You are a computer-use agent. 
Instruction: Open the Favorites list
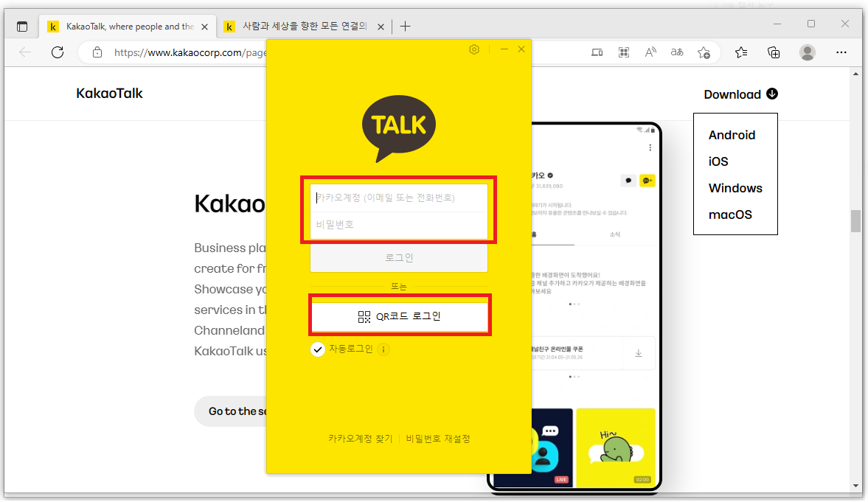point(741,52)
